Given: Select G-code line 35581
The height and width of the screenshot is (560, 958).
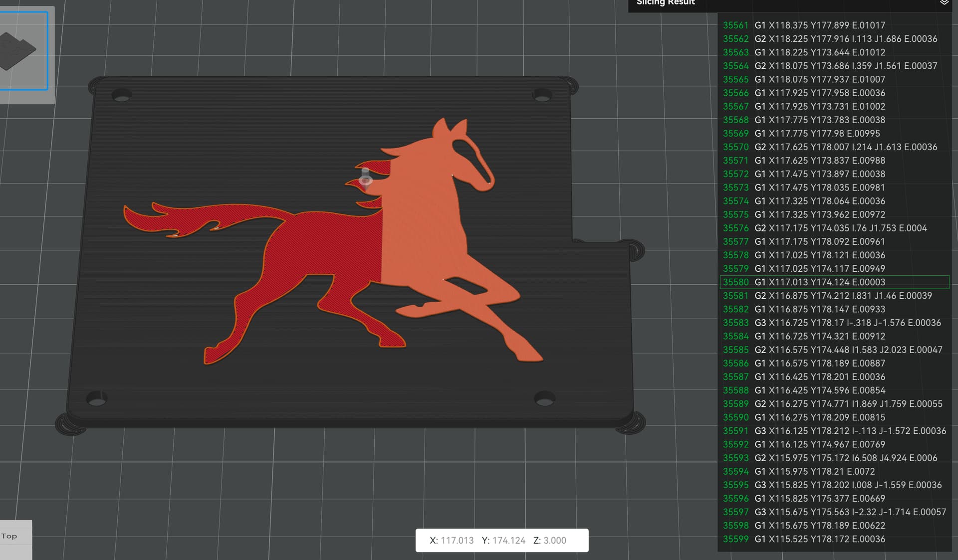Looking at the screenshot, I should click(834, 296).
